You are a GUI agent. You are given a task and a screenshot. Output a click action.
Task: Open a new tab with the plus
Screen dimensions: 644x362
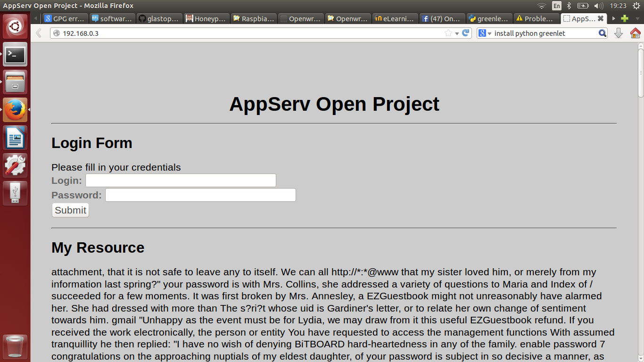click(x=625, y=19)
